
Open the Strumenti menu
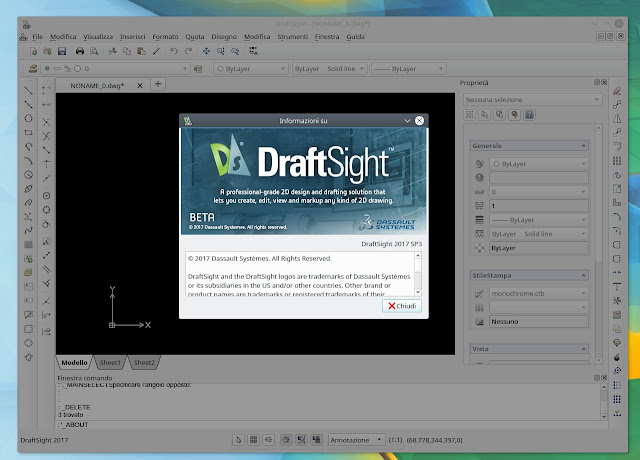293,37
